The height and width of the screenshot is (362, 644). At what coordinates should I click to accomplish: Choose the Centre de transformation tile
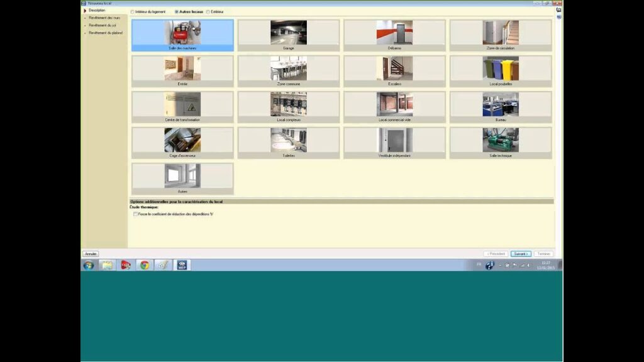(x=182, y=107)
